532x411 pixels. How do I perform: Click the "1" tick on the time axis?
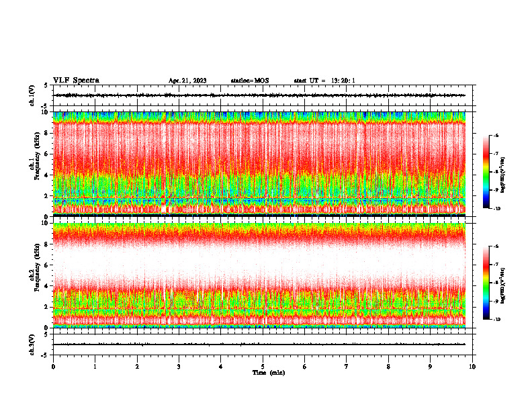point(95,367)
